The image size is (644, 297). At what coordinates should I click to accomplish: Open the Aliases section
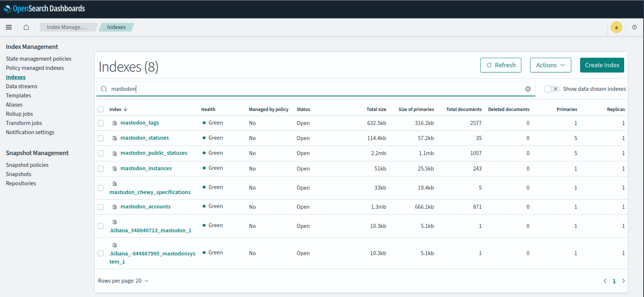coord(14,105)
